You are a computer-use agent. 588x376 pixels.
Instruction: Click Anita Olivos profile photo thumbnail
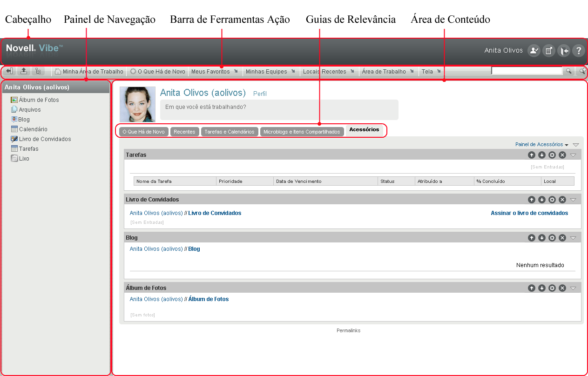click(137, 104)
